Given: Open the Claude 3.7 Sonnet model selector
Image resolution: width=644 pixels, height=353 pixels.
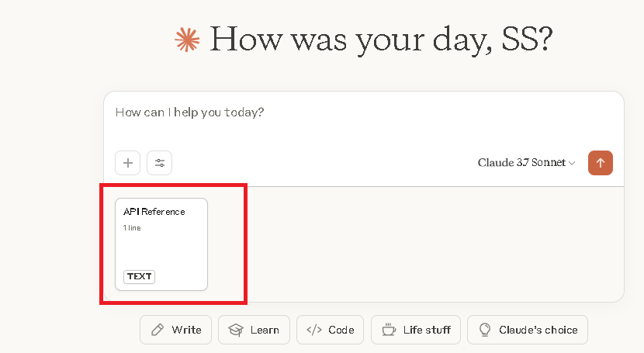Looking at the screenshot, I should pyautogui.click(x=521, y=163).
